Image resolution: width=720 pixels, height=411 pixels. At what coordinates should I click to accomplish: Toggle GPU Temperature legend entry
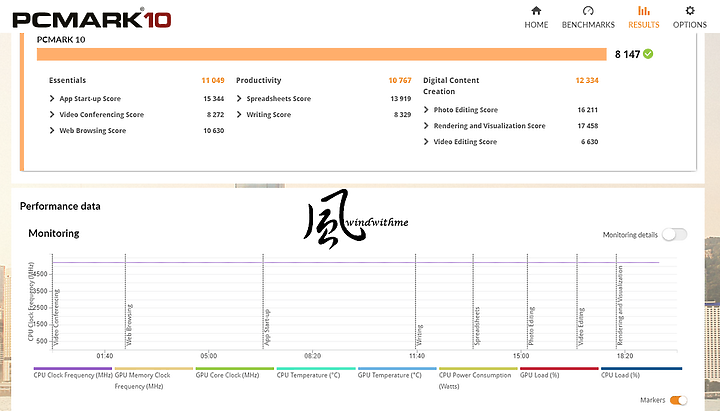pos(397,373)
